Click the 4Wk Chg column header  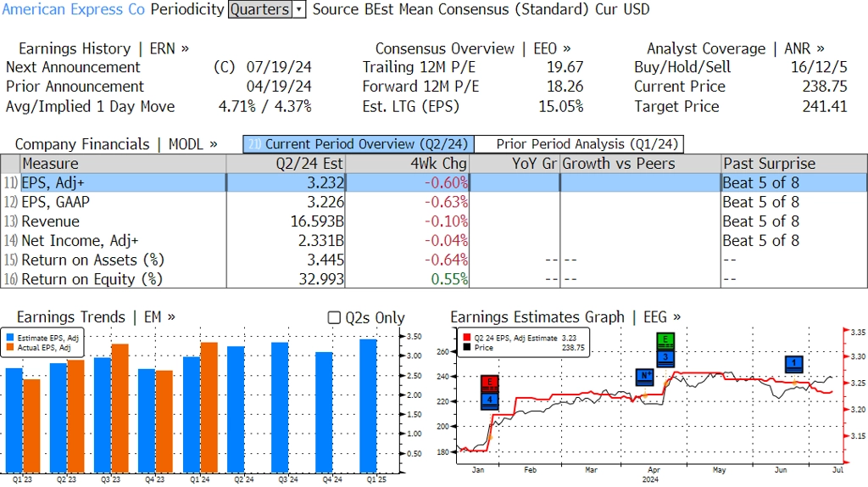(x=407, y=164)
